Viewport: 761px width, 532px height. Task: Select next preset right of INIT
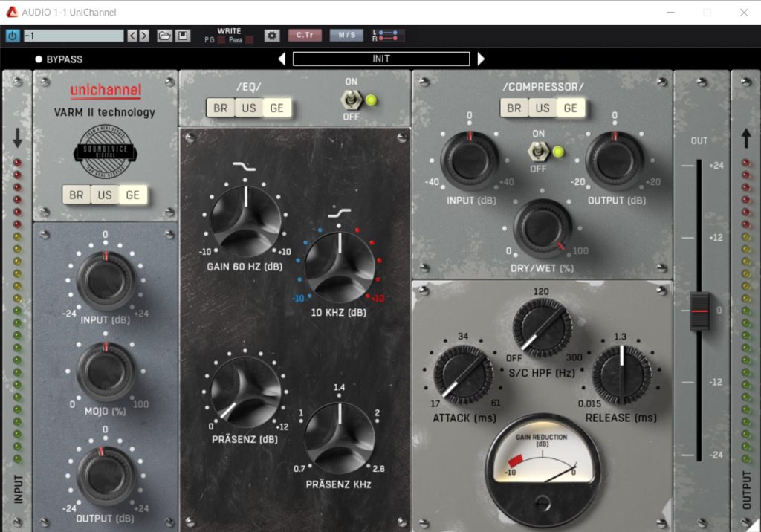point(481,59)
